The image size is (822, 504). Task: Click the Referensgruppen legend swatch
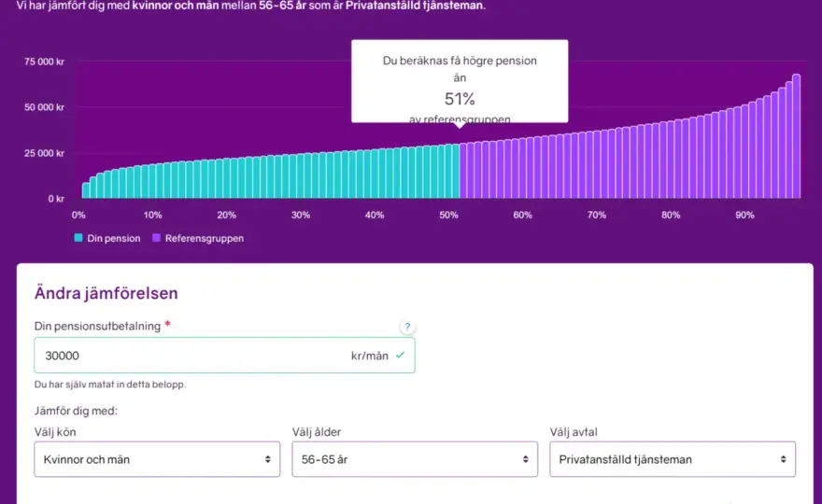[x=156, y=238]
